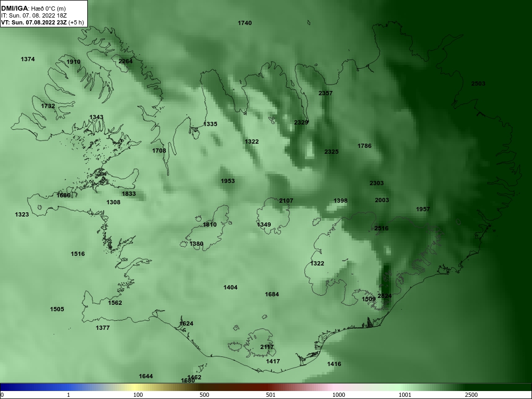Click the legend label 100
This screenshot has height=399, width=532.
click(x=138, y=395)
